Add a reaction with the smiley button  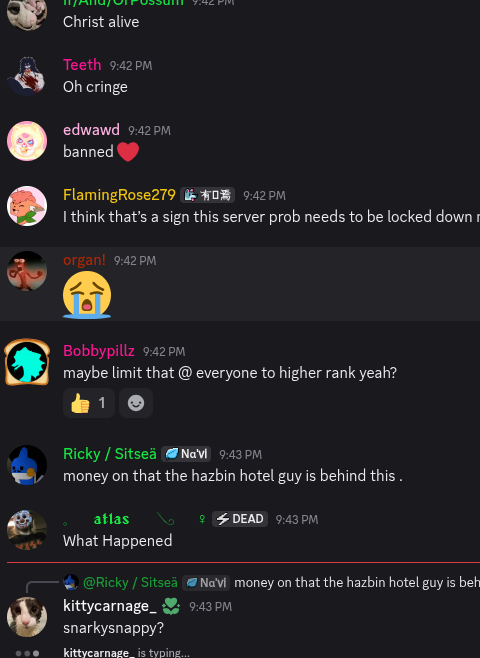136,403
